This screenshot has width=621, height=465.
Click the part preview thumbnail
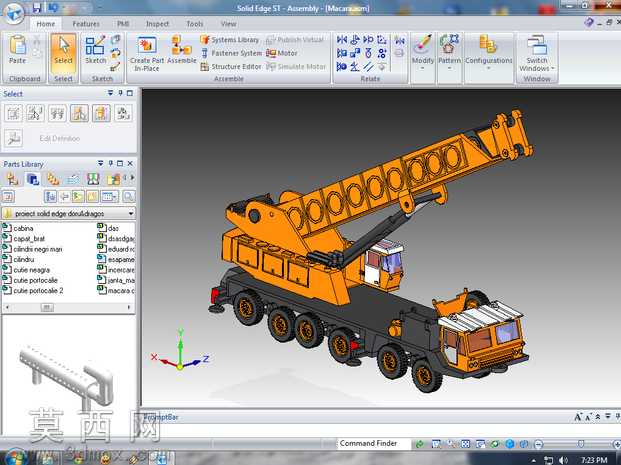67,376
